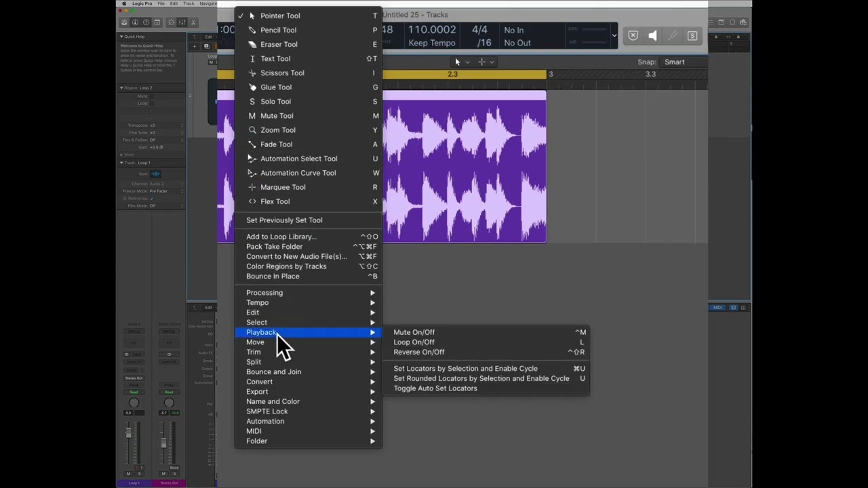868x488 pixels.
Task: Open the Select submenu
Action: [308, 323]
